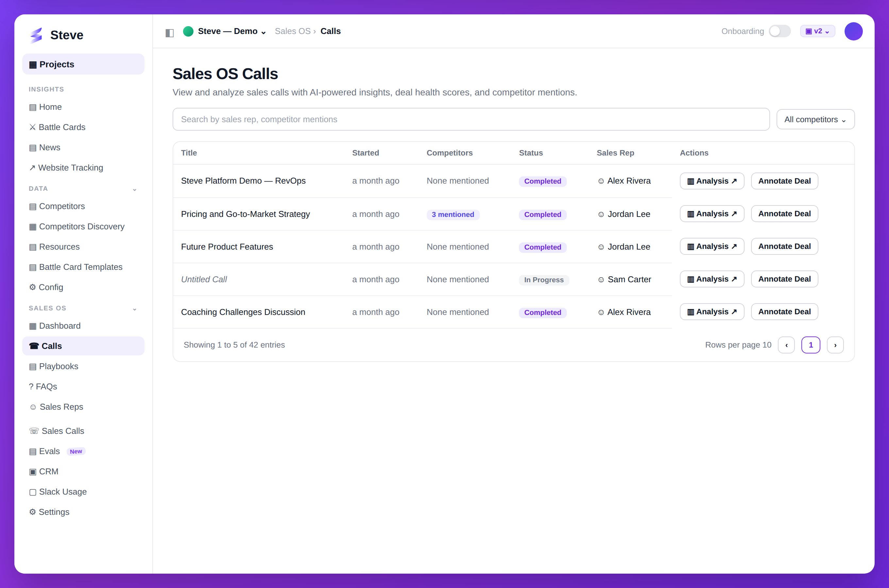
Task: Click the Config gear icon
Action: click(x=33, y=287)
